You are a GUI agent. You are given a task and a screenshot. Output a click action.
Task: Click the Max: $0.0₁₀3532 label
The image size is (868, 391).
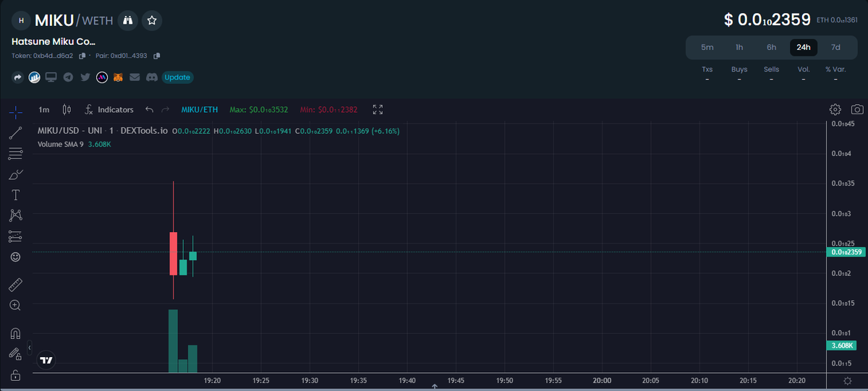[258, 110]
